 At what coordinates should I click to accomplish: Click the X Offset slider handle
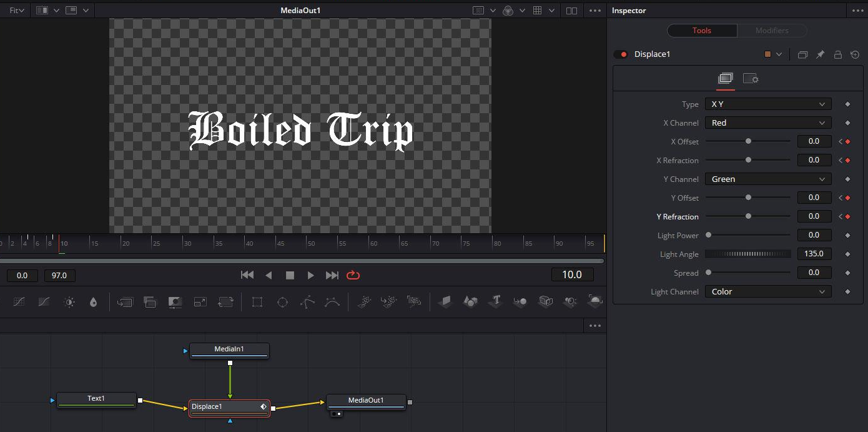748,141
